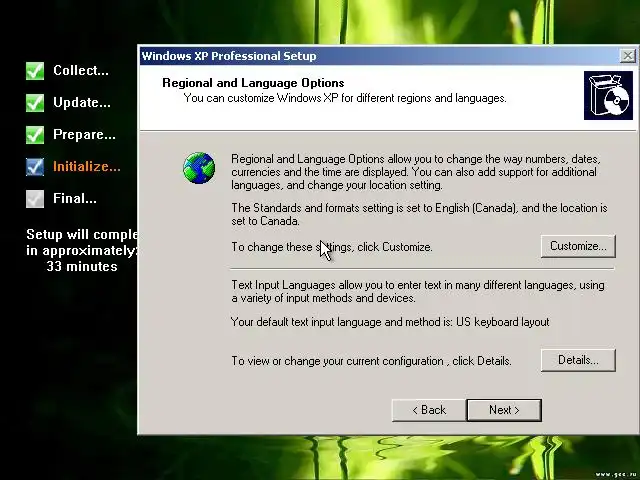Click the US keyboard layout sentence

[390, 322]
